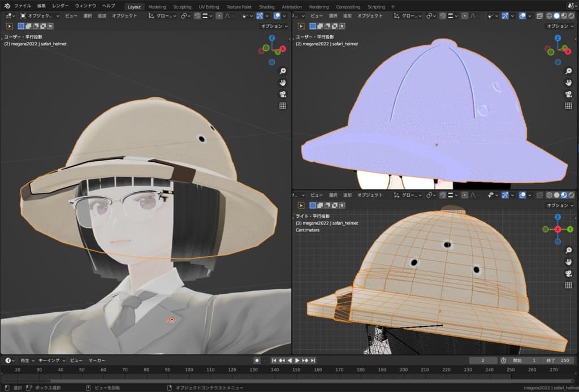
Task: Toggle camera view icon in bottom-right viewport
Action: pyautogui.click(x=568, y=273)
